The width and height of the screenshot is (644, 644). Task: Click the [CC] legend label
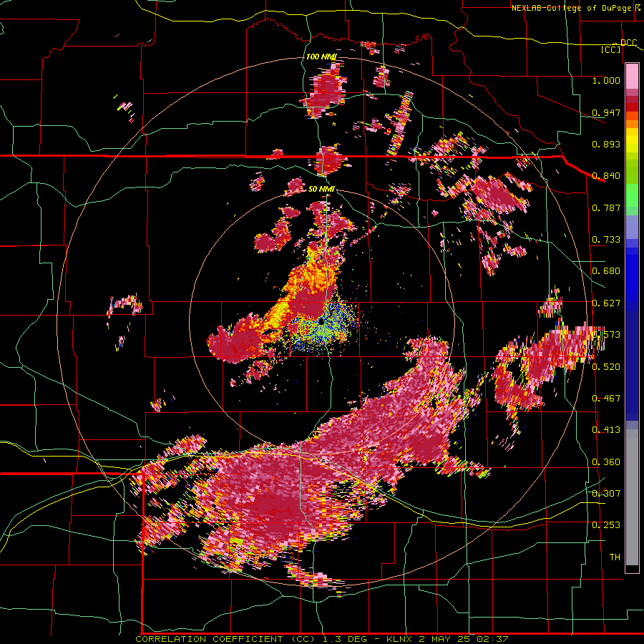611,49
